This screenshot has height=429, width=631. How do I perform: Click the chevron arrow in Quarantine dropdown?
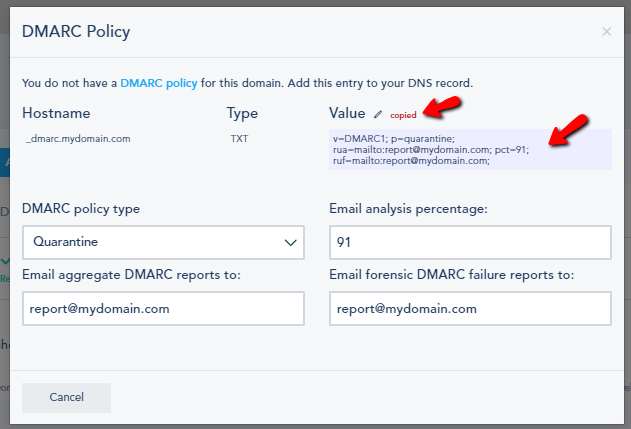pos(292,242)
